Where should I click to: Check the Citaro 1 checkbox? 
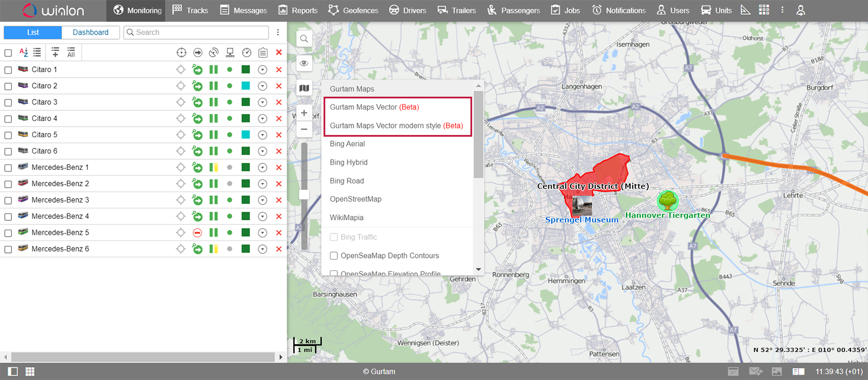pyautogui.click(x=8, y=70)
